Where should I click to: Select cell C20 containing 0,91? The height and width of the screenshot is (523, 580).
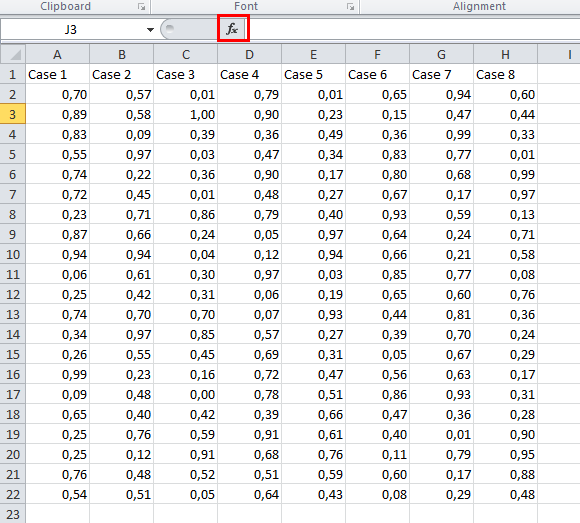[186, 454]
